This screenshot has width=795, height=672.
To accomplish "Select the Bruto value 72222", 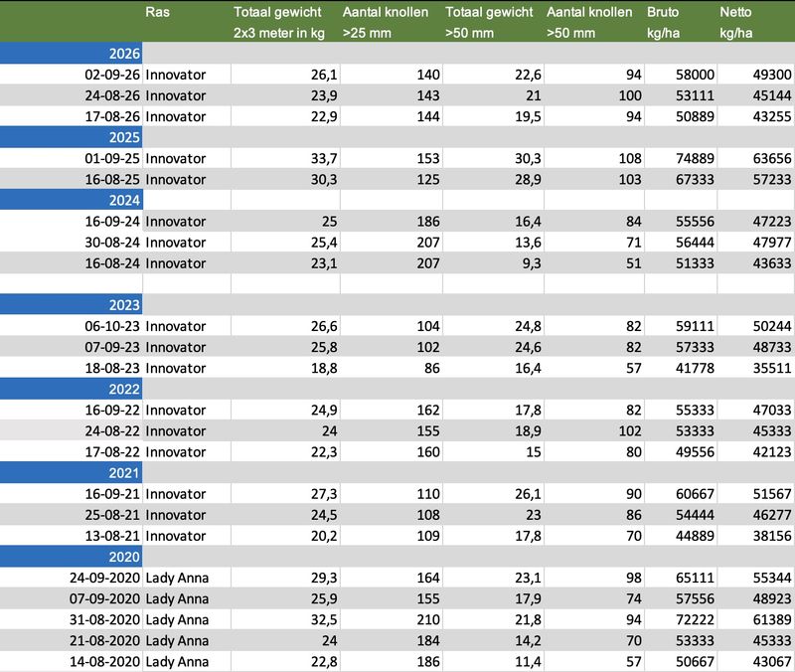I will pos(695,619).
